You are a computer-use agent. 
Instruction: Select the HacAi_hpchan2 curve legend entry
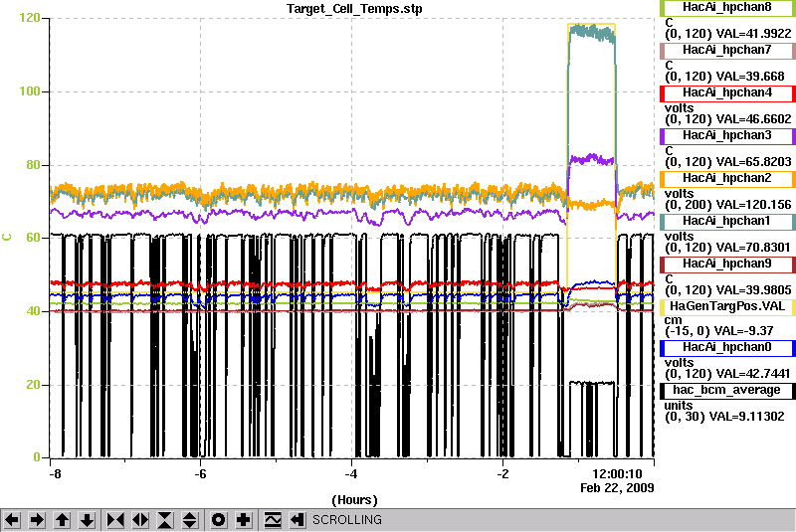point(727,179)
